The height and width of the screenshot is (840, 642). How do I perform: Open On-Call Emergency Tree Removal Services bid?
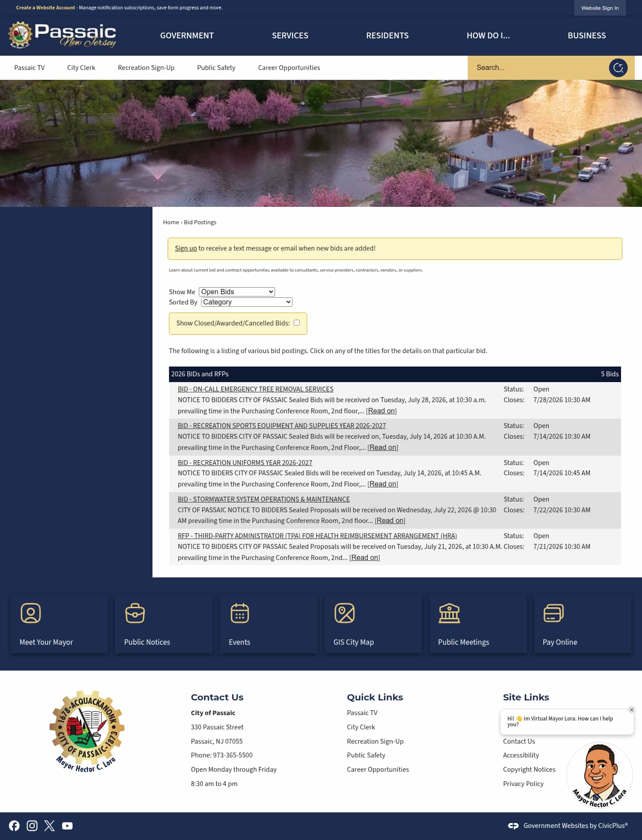pyautogui.click(x=255, y=389)
